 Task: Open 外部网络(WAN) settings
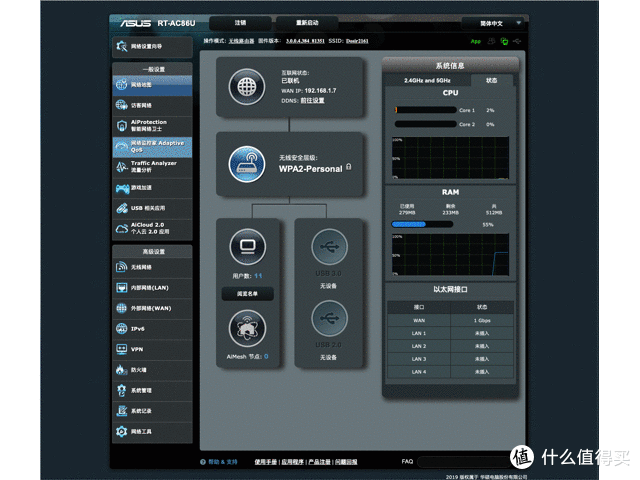(x=152, y=309)
